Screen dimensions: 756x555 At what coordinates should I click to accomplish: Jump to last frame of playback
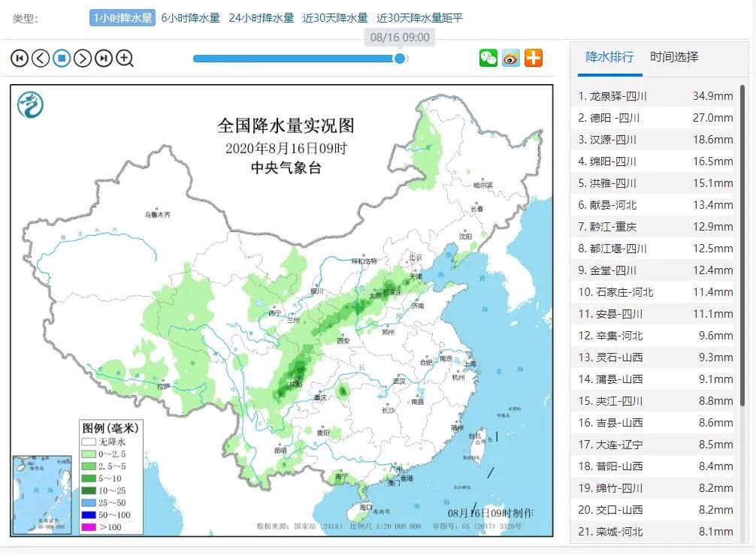pyautogui.click(x=104, y=59)
